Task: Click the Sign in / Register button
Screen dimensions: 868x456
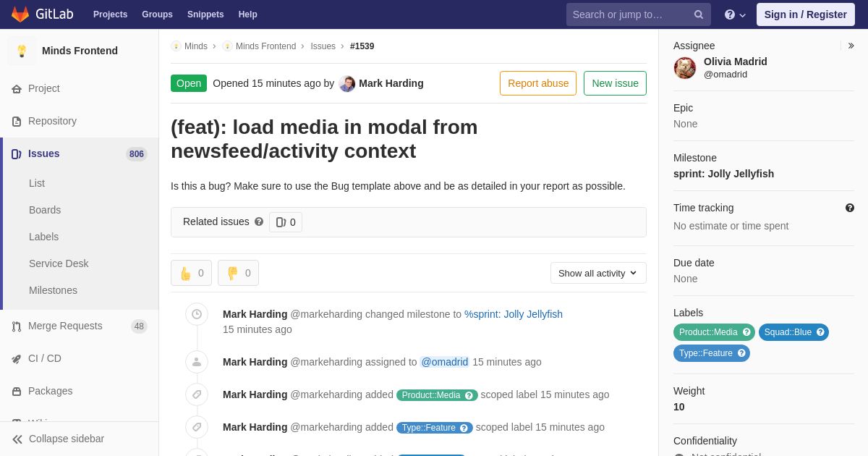Action: click(x=805, y=14)
